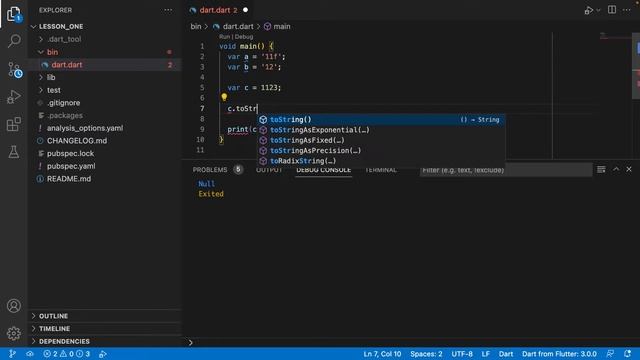Click the bin breadcrumb
640x360 pixels.
(x=196, y=27)
